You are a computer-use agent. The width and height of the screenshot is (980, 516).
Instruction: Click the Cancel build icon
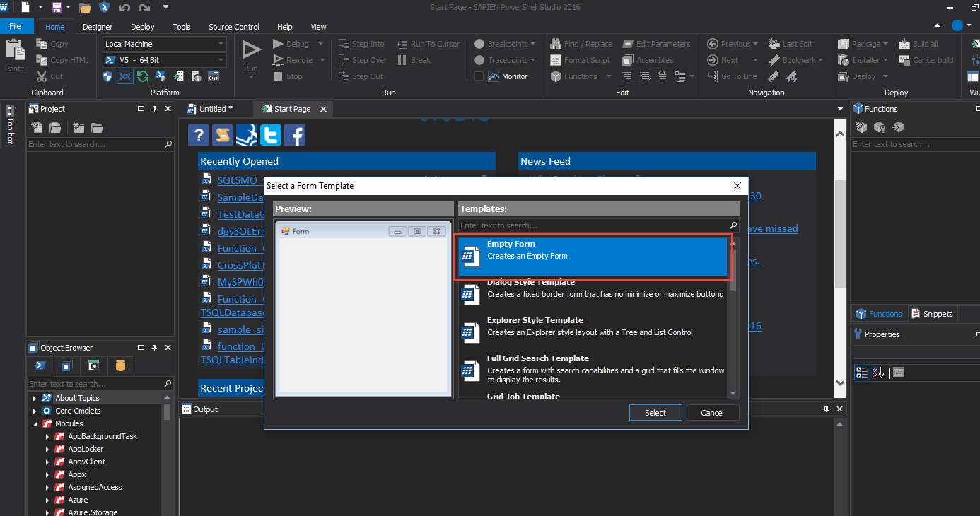pyautogui.click(x=904, y=60)
